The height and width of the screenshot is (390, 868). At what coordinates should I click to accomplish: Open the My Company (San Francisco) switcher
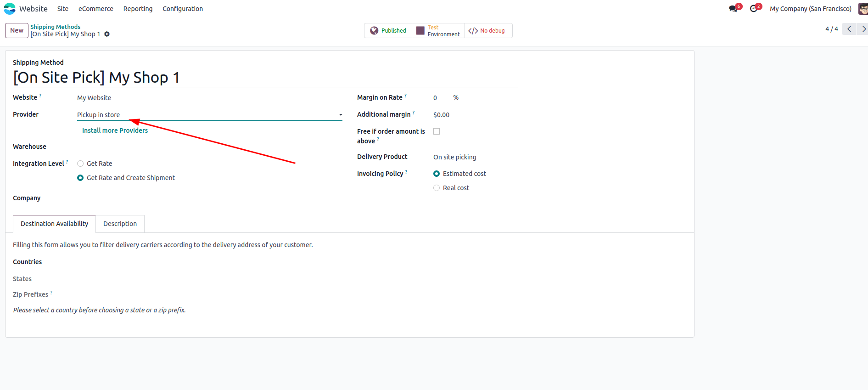coord(810,9)
